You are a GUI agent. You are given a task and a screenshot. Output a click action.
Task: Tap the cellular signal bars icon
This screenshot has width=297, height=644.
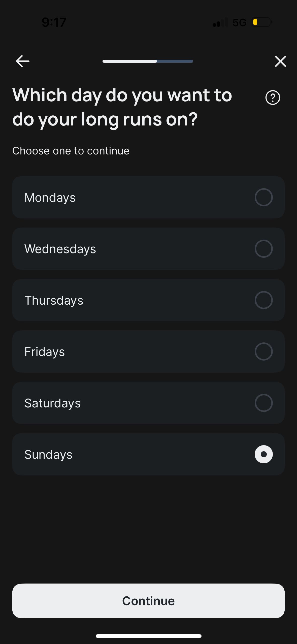click(x=220, y=22)
